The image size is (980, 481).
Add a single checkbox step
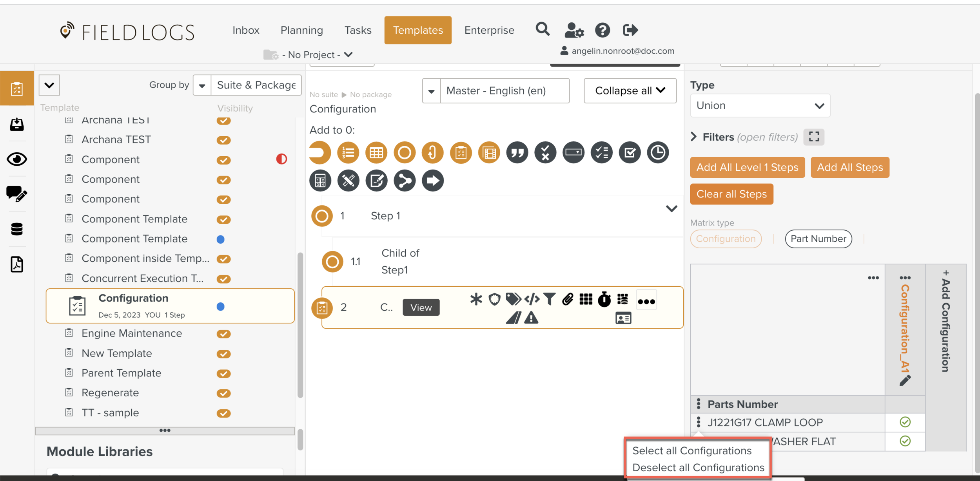pyautogui.click(x=630, y=152)
